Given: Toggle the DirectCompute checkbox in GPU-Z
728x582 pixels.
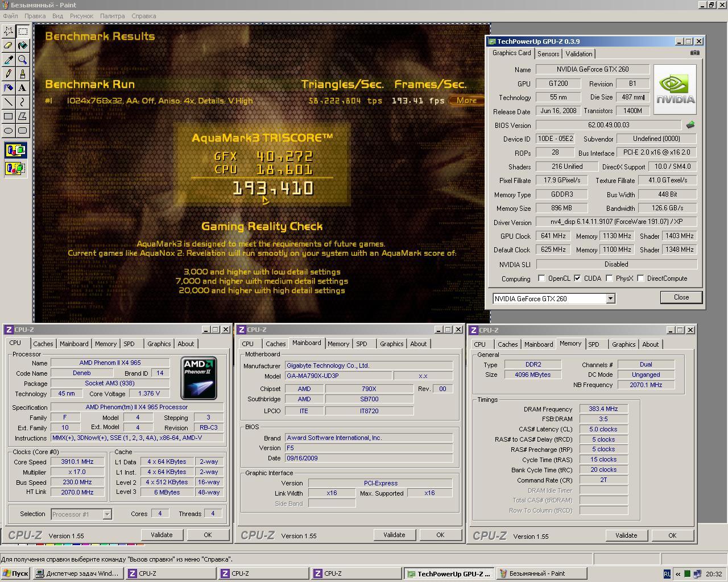Looking at the screenshot, I should pyautogui.click(x=640, y=278).
